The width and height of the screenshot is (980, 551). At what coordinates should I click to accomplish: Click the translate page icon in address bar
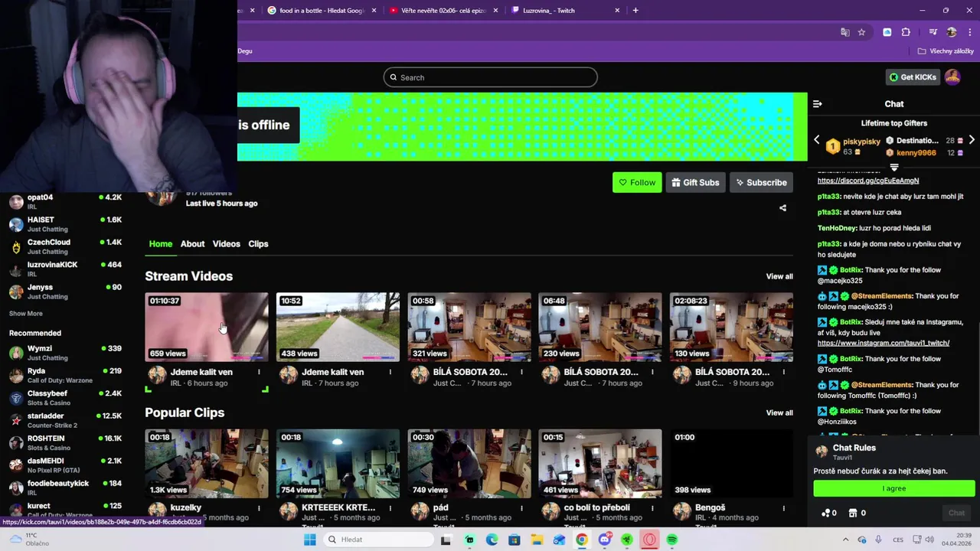844,32
